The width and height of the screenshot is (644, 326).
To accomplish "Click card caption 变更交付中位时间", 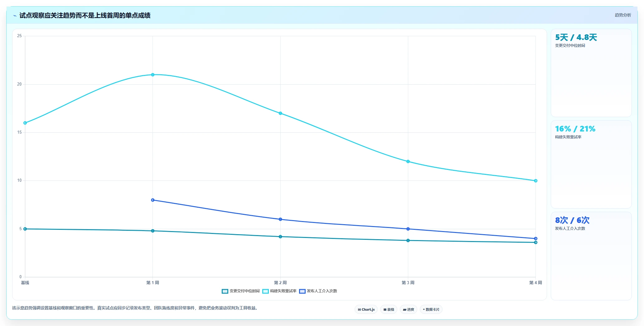I will tap(570, 46).
